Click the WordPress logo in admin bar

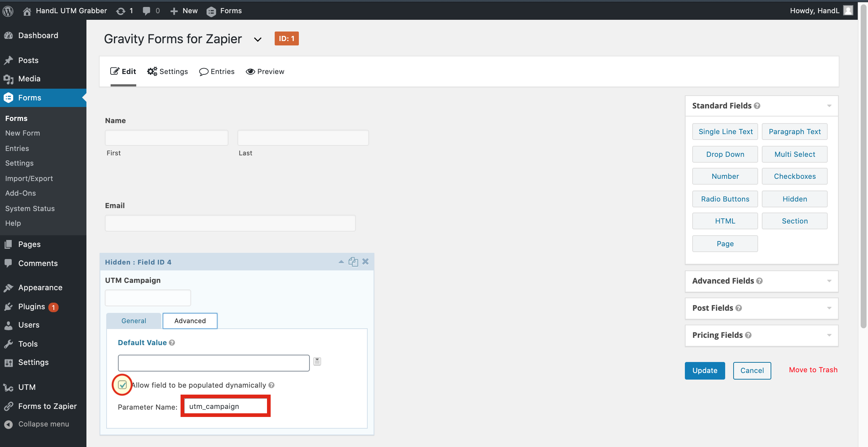pos(8,11)
